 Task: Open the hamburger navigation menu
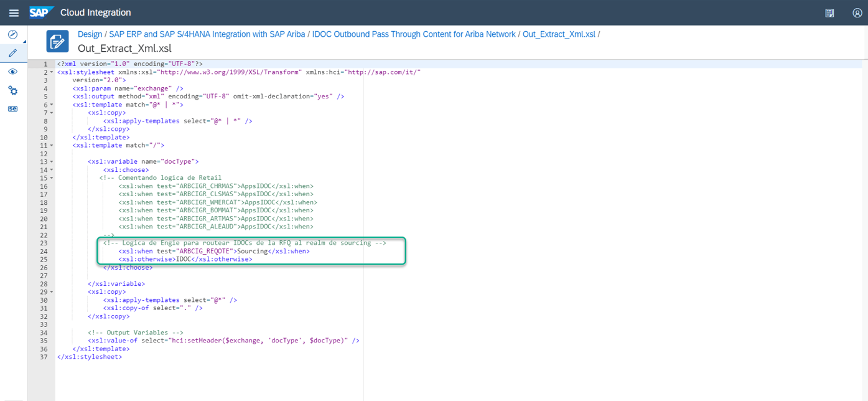pyautogui.click(x=14, y=12)
